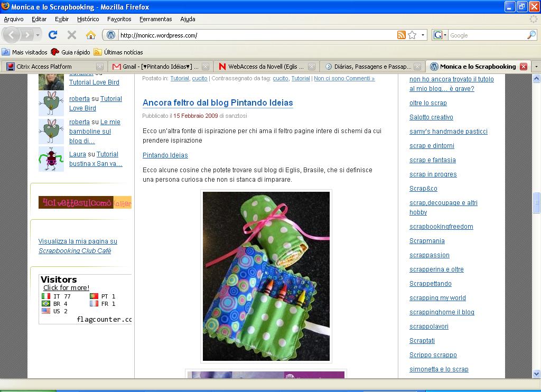Click the Firefox logo in title bar

[5, 6]
